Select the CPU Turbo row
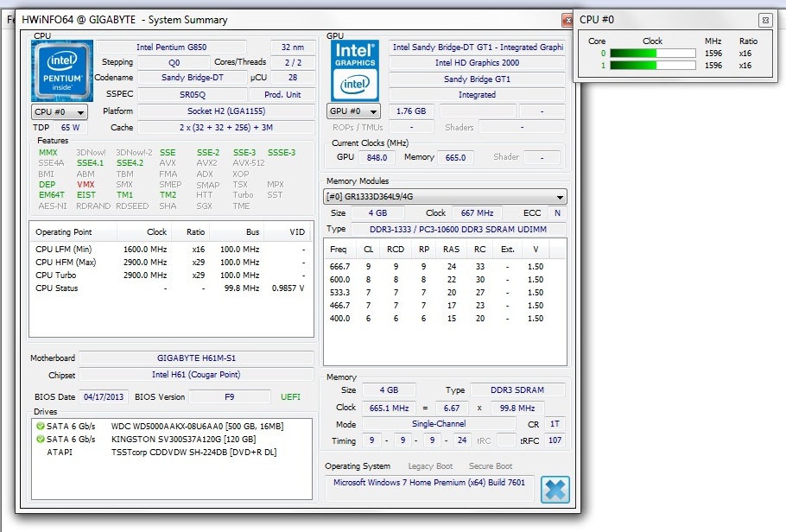Viewport: 786px width, 532px height. click(170, 275)
